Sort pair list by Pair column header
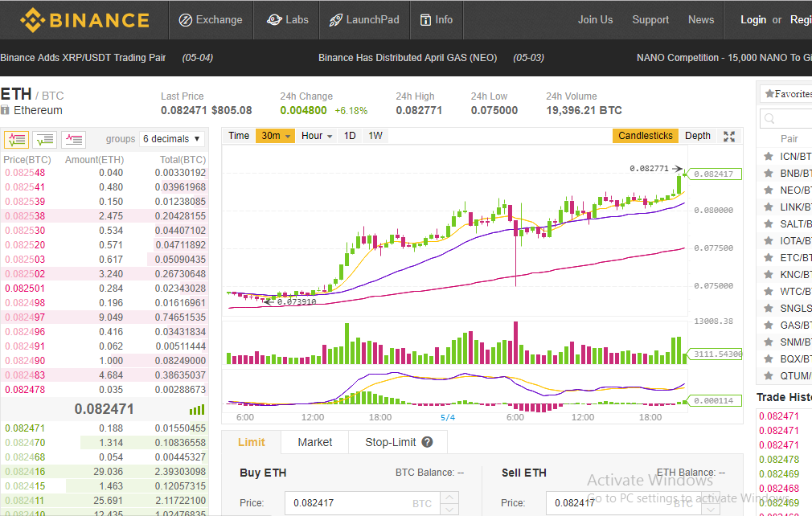 (x=789, y=139)
